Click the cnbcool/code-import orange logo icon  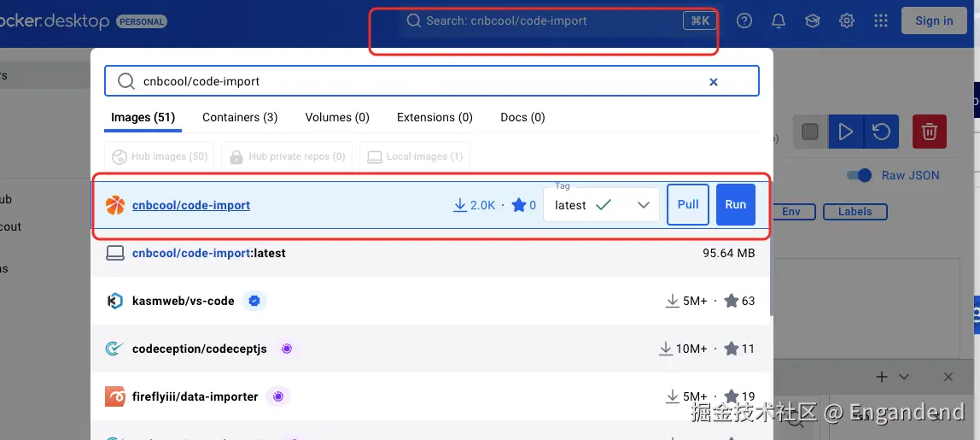115,205
